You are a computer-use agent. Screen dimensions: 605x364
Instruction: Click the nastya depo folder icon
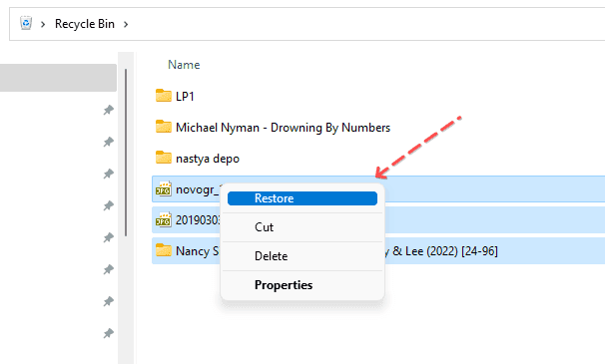click(x=164, y=158)
